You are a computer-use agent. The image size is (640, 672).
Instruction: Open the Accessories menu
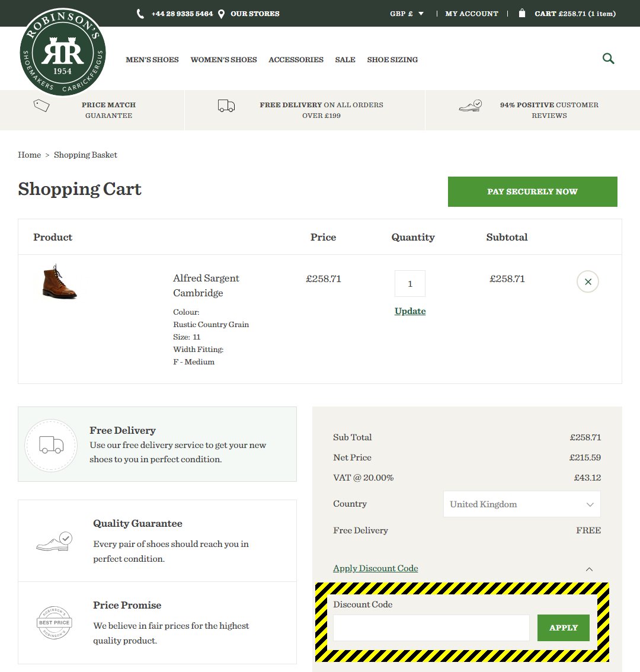[296, 60]
